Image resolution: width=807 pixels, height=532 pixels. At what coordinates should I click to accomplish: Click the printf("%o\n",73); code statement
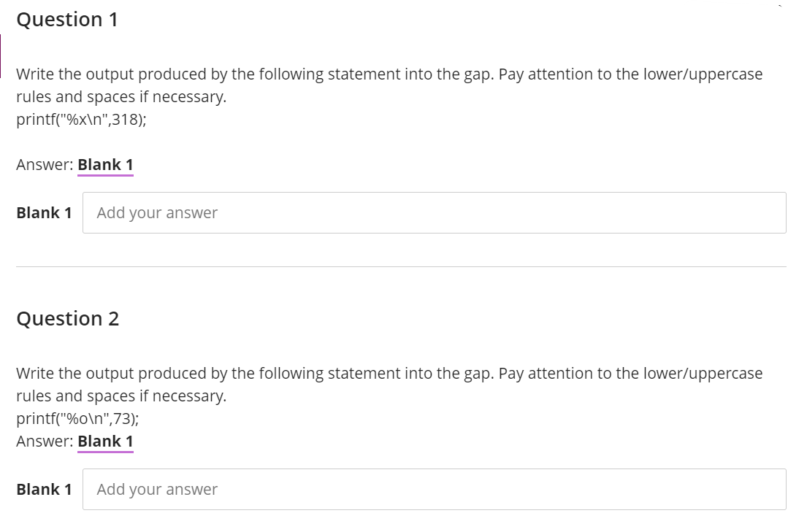pos(77,418)
